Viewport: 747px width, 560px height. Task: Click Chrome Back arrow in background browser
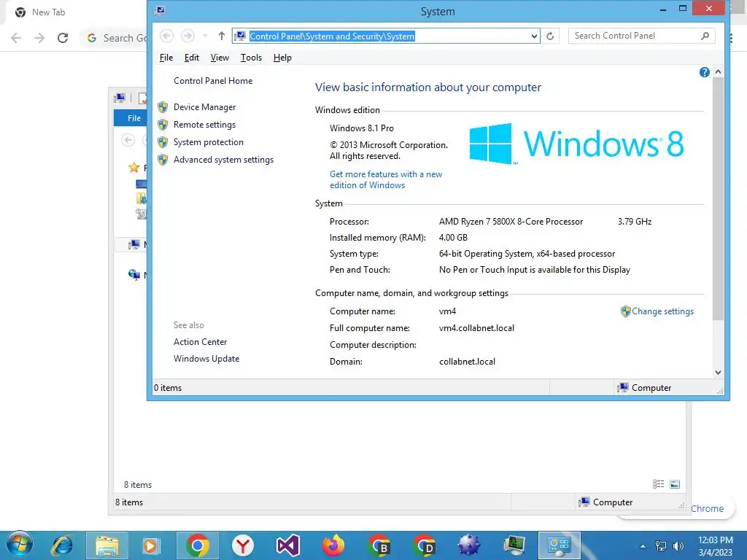pos(16,38)
